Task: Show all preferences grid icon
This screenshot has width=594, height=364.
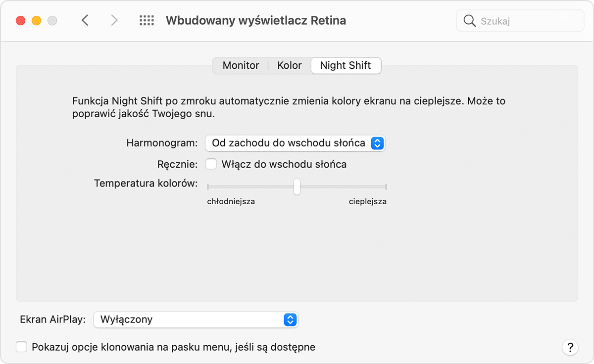Action: 147,20
